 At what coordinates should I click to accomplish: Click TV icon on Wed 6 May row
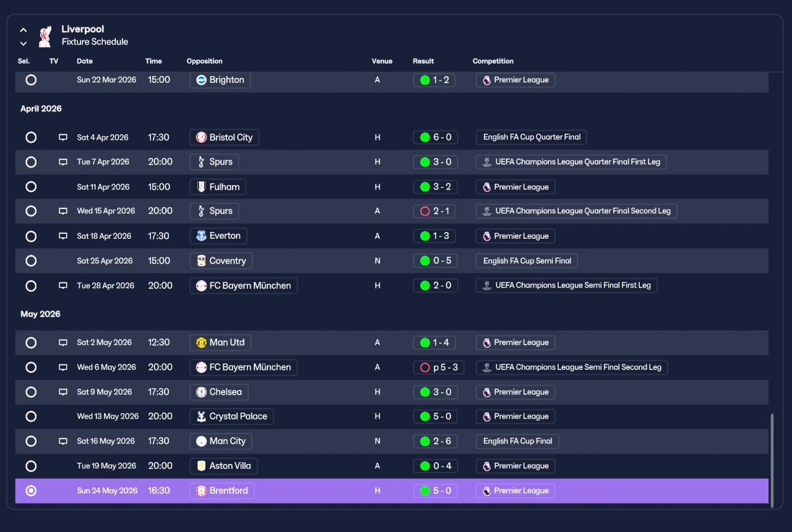[63, 367]
